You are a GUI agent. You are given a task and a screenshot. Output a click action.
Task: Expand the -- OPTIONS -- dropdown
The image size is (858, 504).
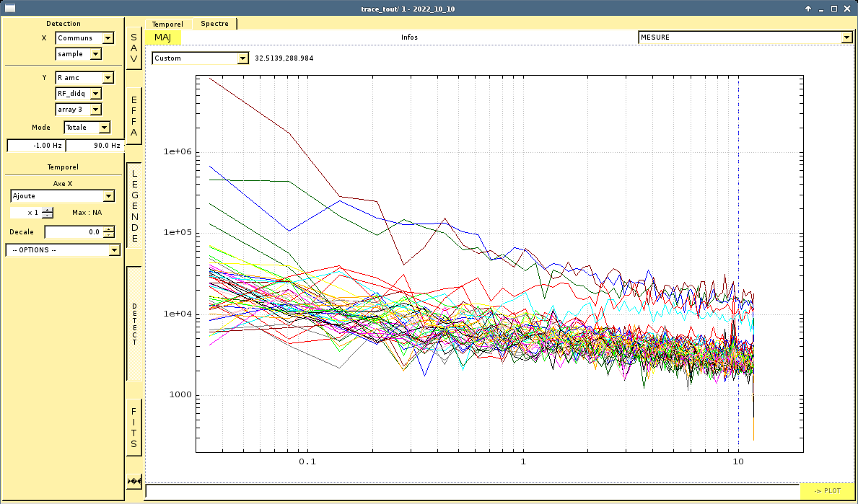[63, 249]
